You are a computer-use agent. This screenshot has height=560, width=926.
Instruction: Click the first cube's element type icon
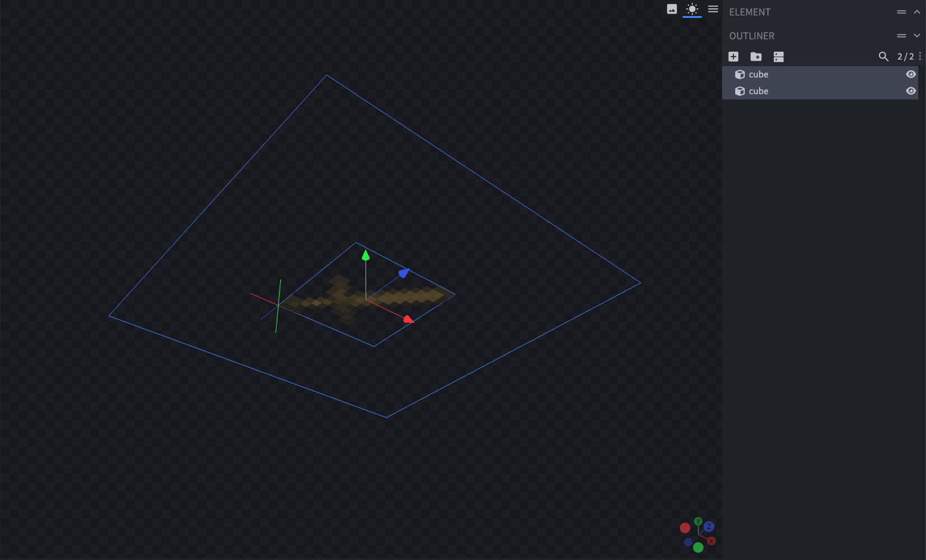740,74
